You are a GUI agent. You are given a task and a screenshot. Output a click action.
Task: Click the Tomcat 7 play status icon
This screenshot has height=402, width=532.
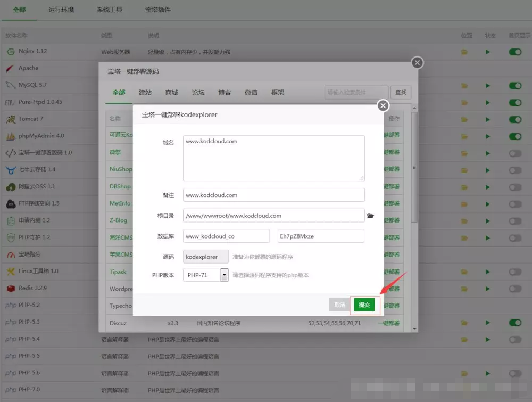coord(487,119)
